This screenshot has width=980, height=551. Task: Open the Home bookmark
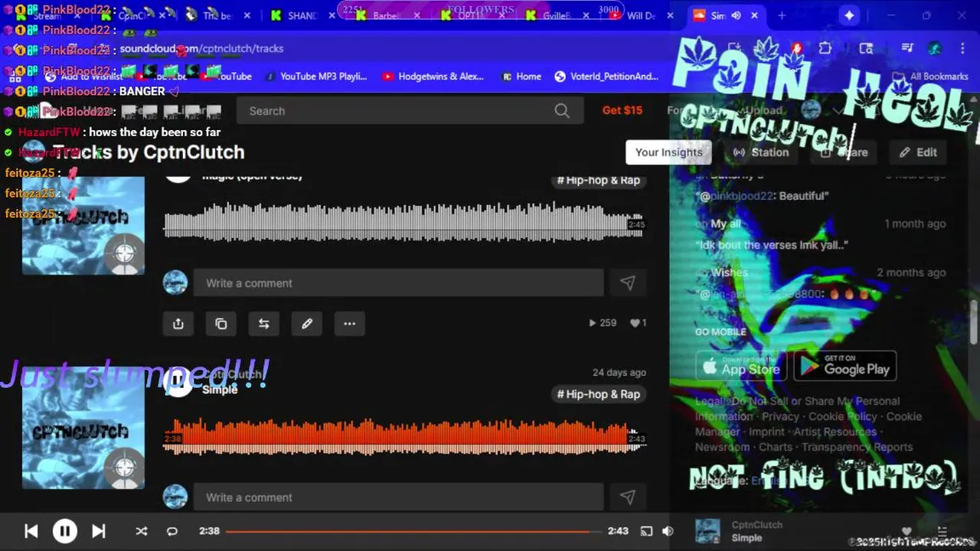click(521, 77)
